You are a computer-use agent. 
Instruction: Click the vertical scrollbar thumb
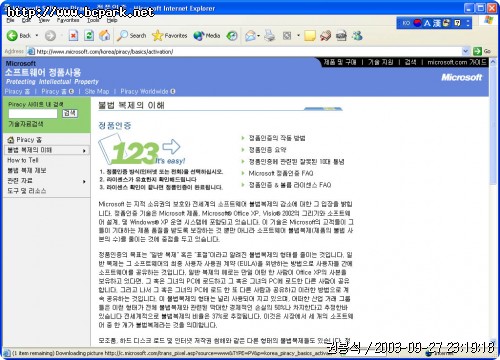tap(493, 125)
